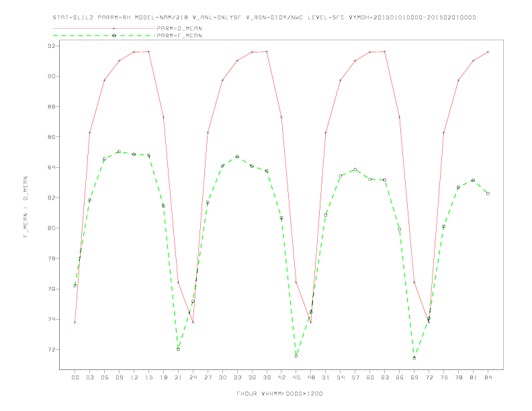This screenshot has width=532, height=411.
Task: Click x-axis forecast hour label '54'
Action: click(341, 377)
